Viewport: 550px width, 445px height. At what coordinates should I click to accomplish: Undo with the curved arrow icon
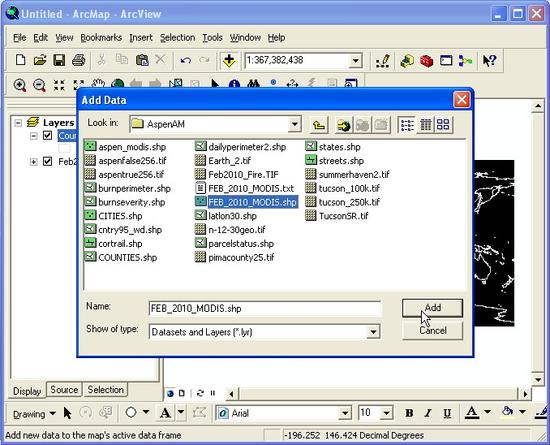click(185, 60)
